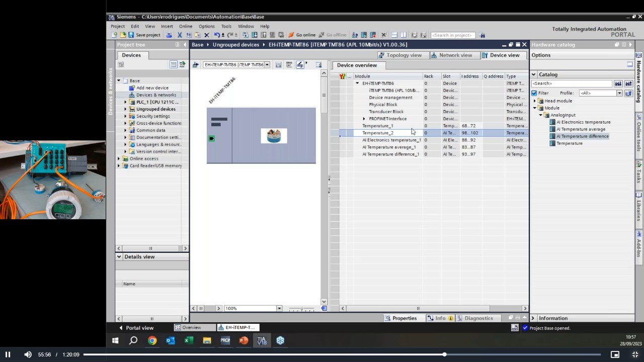
Task: Select Temperature module in catalog
Action: 570,143
